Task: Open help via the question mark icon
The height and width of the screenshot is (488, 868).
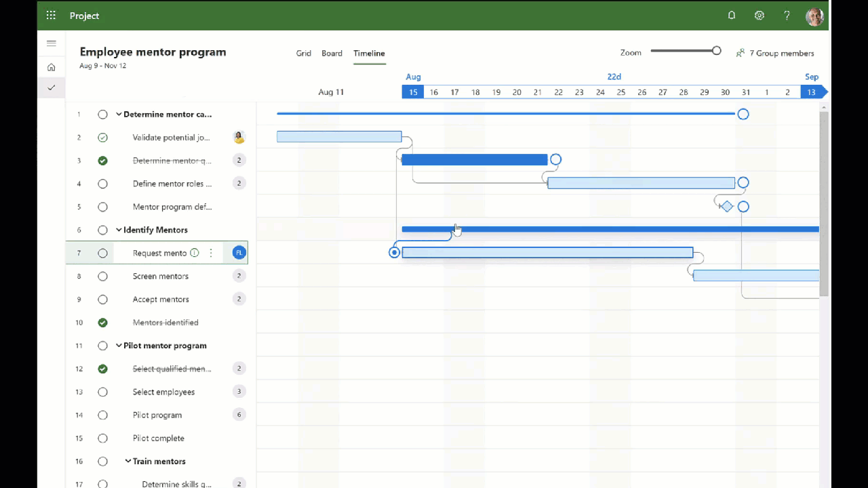Action: [x=787, y=15]
